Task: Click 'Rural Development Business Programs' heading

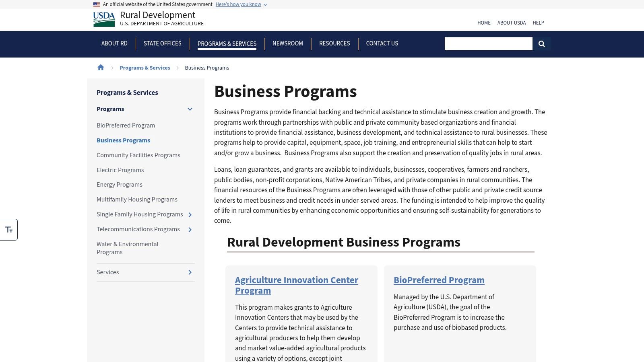Action: pyautogui.click(x=344, y=242)
